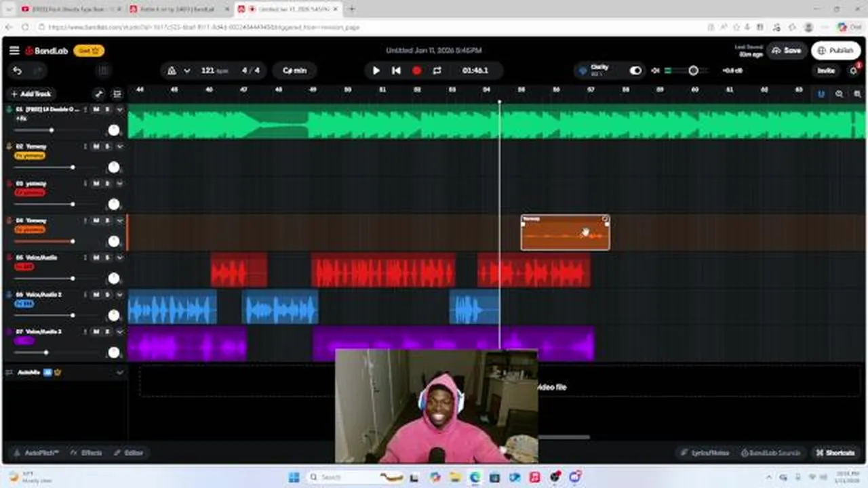Image resolution: width=868 pixels, height=488 pixels.
Task: Return to start with skip-back button
Action: 396,70
